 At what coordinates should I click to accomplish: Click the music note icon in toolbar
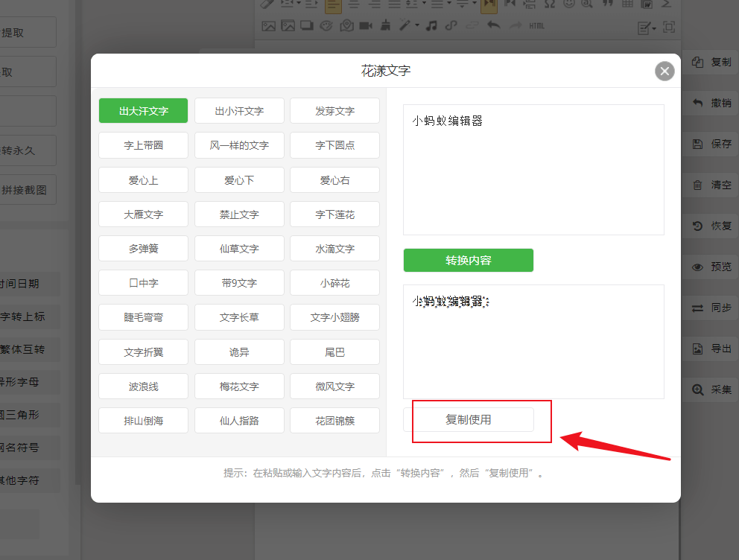point(431,26)
